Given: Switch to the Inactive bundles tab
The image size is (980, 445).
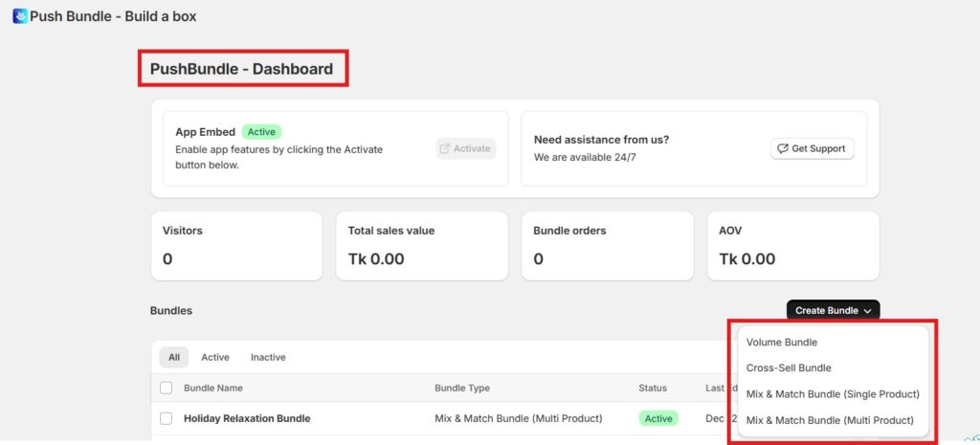Looking at the screenshot, I should (x=268, y=358).
